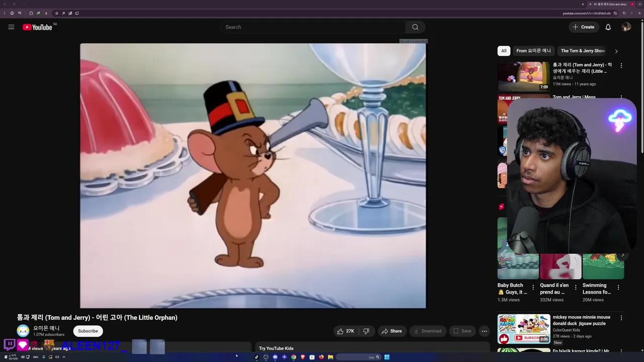The height and width of the screenshot is (362, 644).
Task: Click the Share button
Action: (391, 331)
